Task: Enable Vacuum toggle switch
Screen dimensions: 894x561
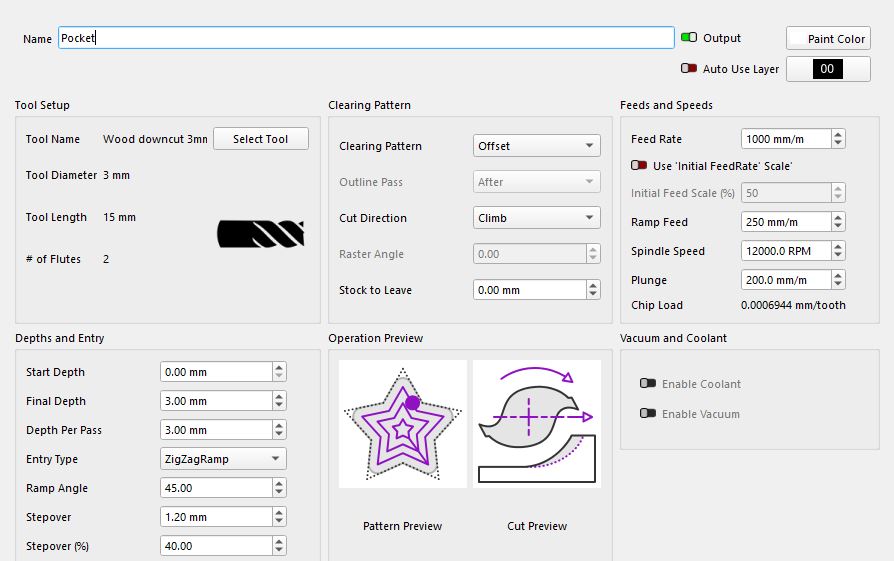Action: (648, 414)
